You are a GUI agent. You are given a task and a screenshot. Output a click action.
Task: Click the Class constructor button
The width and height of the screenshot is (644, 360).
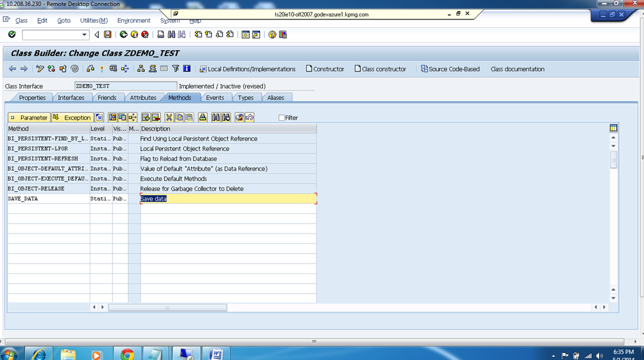pos(380,69)
